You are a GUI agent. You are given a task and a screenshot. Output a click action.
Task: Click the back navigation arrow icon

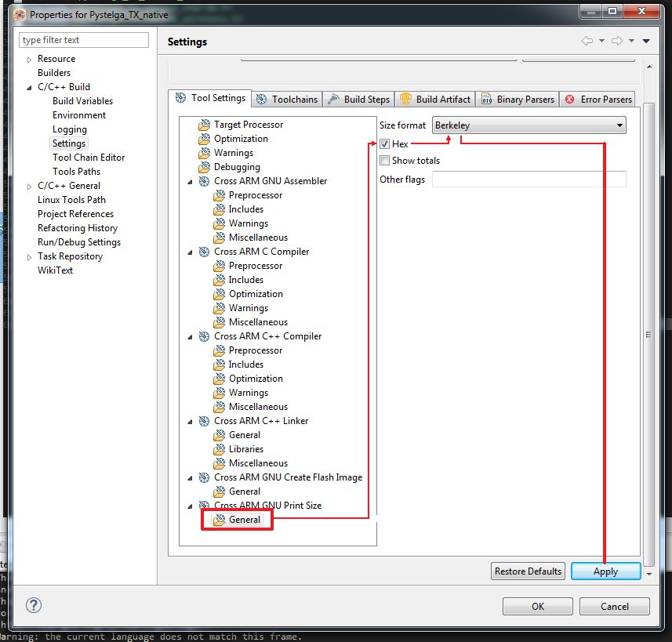[587, 41]
